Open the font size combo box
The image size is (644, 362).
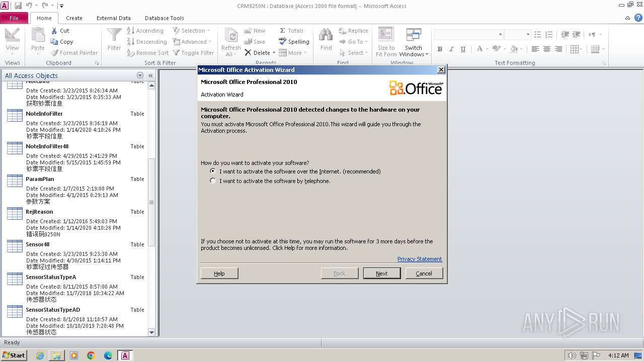tap(518, 34)
